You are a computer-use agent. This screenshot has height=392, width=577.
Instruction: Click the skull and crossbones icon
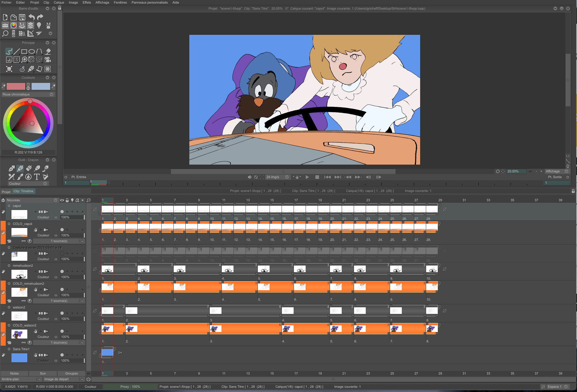click(x=9, y=69)
